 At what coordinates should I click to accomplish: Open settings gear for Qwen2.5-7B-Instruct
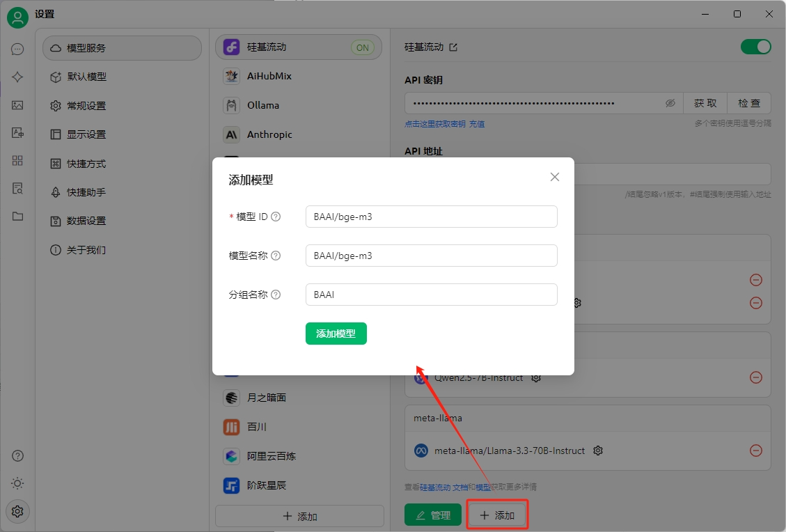coord(536,378)
